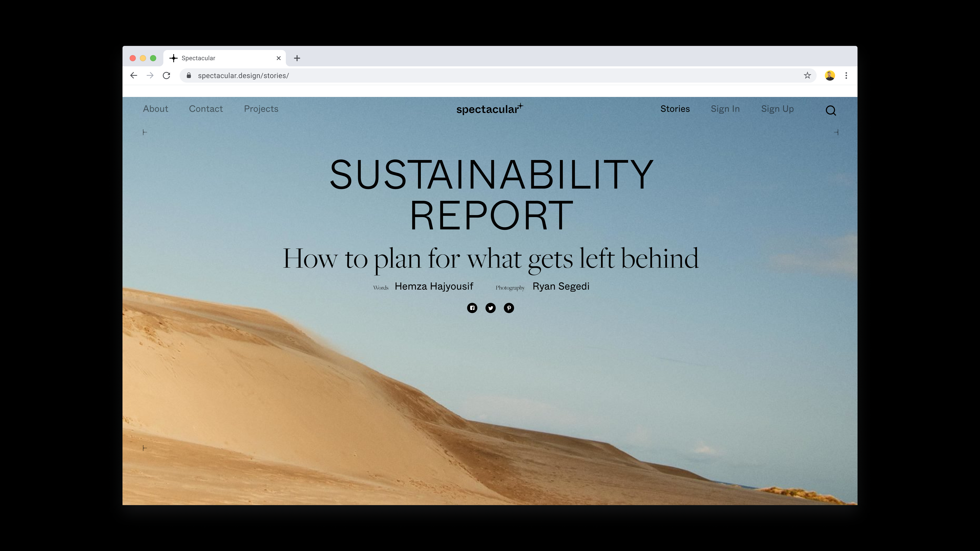This screenshot has width=980, height=551.
Task: Open the About page
Action: click(155, 109)
